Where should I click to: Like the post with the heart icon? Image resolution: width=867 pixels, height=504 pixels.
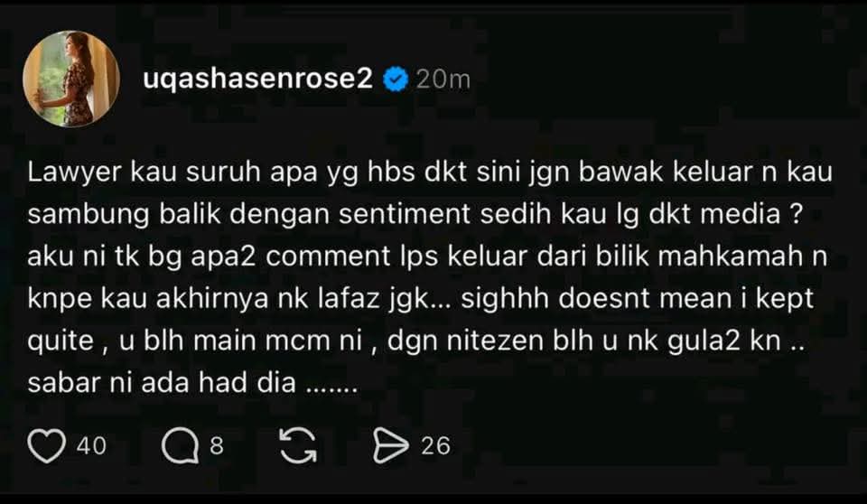46,446
